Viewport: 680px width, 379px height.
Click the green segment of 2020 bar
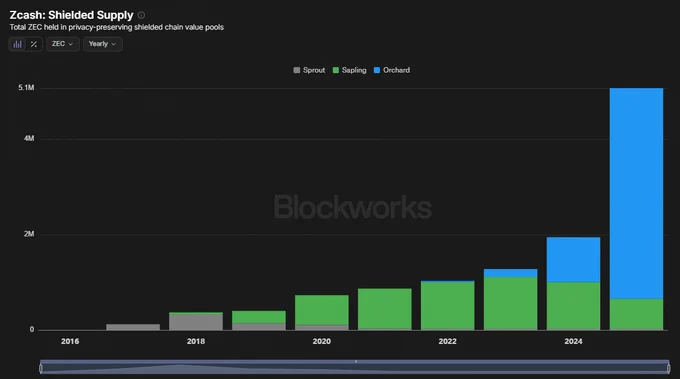coord(321,310)
